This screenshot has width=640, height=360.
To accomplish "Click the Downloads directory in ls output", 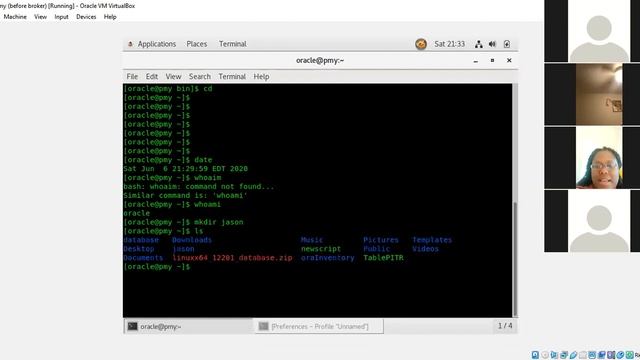I will coord(192,240).
